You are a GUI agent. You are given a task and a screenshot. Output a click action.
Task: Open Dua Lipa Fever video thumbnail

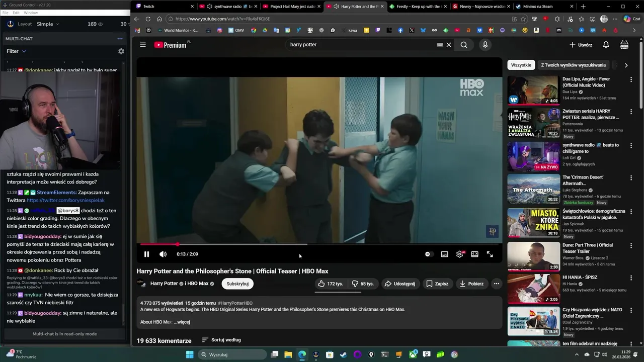[533, 90]
